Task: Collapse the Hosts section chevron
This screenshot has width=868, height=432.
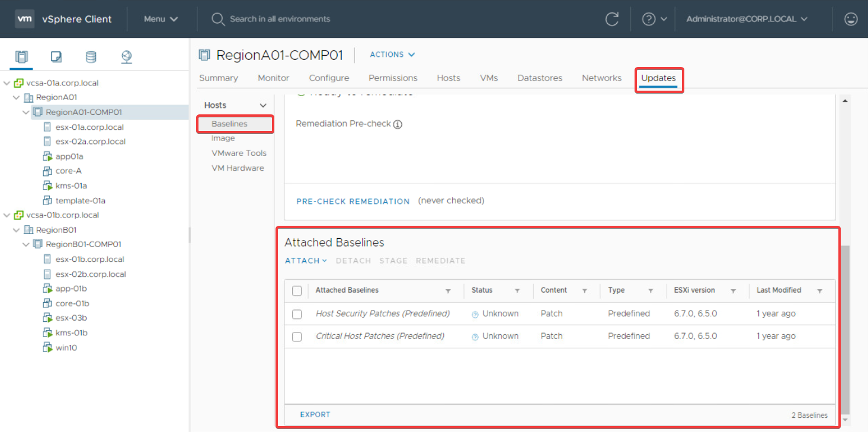Action: (x=264, y=105)
